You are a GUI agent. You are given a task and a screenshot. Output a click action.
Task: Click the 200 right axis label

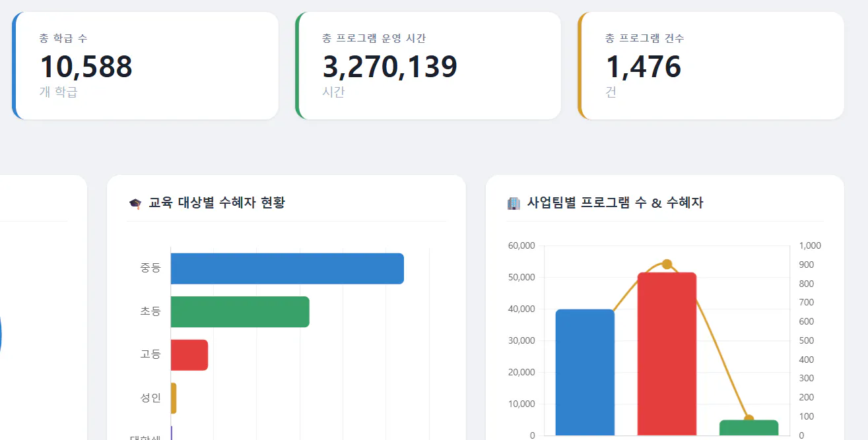807,397
